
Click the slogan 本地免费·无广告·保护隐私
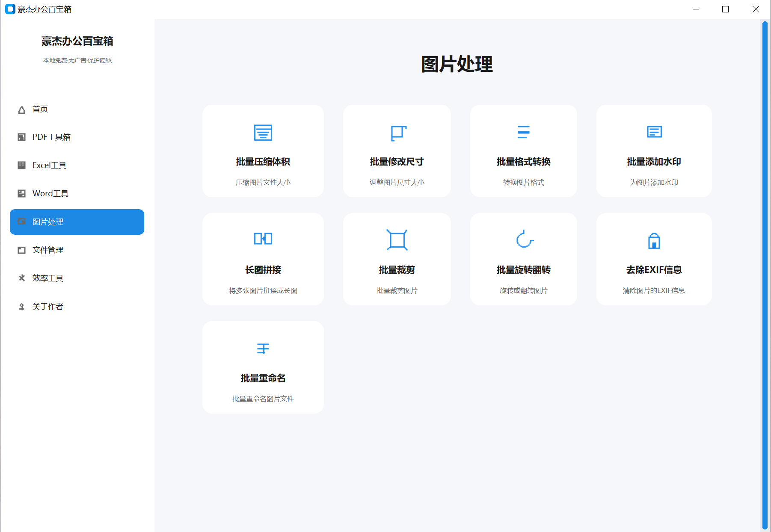[x=77, y=60]
